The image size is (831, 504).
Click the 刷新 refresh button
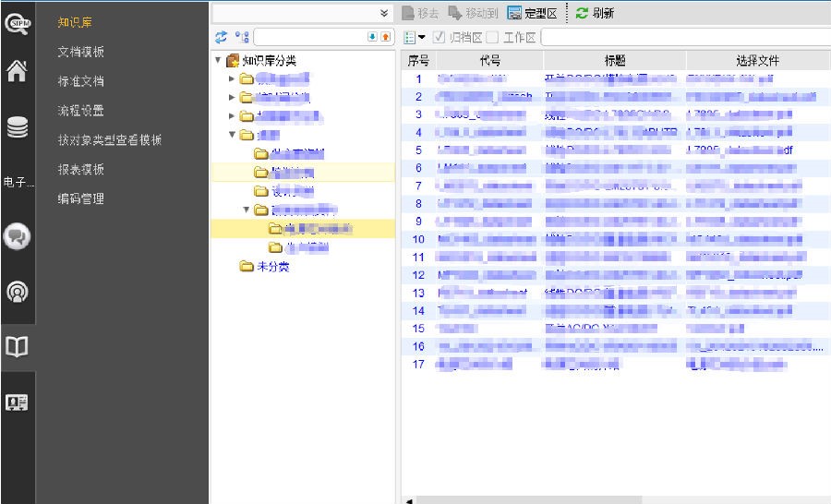tap(596, 13)
